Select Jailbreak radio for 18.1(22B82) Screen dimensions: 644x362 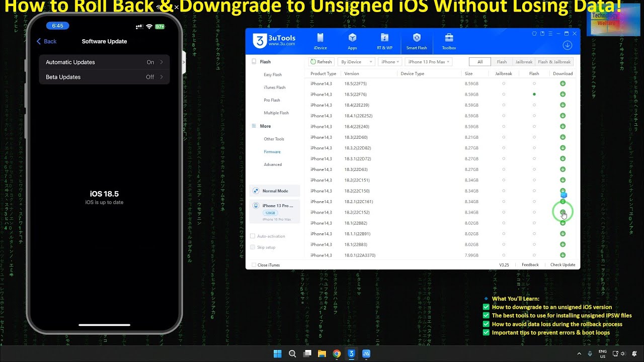(x=504, y=223)
